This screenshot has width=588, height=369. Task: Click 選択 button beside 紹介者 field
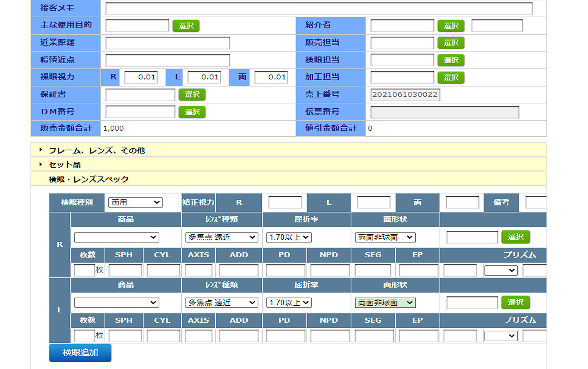pyautogui.click(x=451, y=26)
